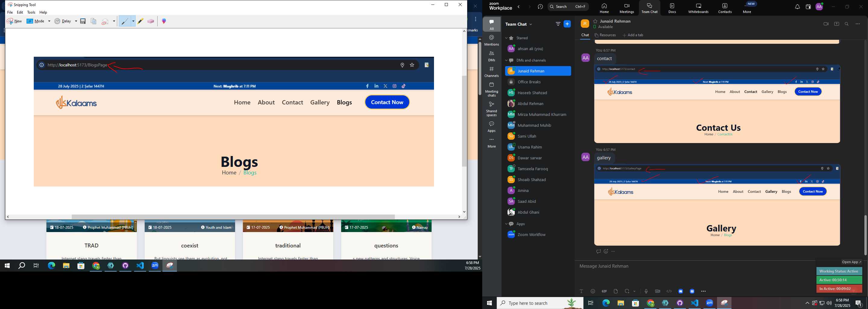Toggle the star next to Junaid Rehman

[x=596, y=21]
